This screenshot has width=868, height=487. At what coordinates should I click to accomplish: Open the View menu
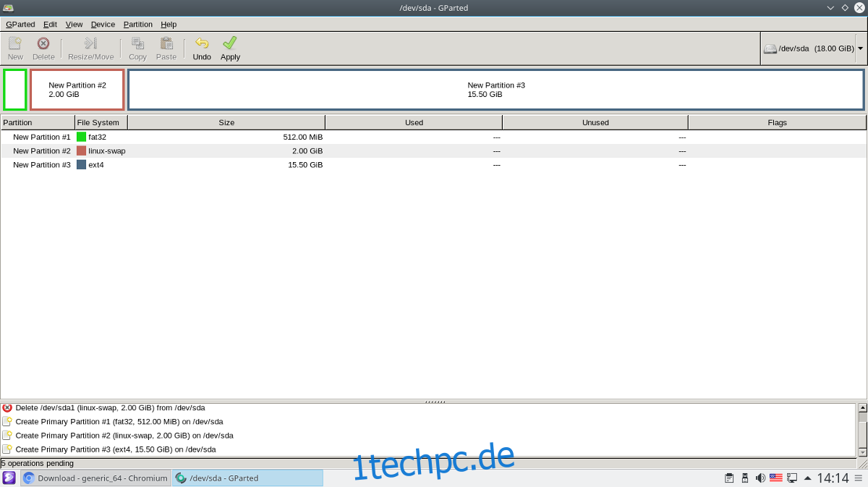[74, 24]
